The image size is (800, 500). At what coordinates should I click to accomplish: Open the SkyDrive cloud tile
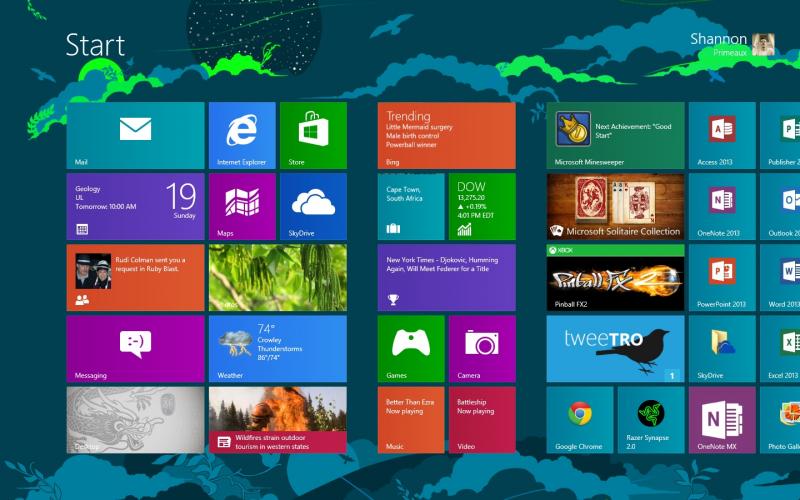pyautogui.click(x=313, y=206)
